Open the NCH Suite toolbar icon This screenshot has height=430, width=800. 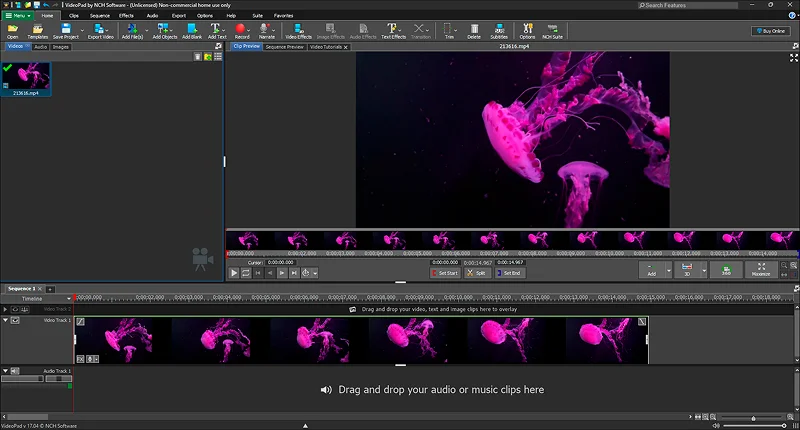(552, 31)
